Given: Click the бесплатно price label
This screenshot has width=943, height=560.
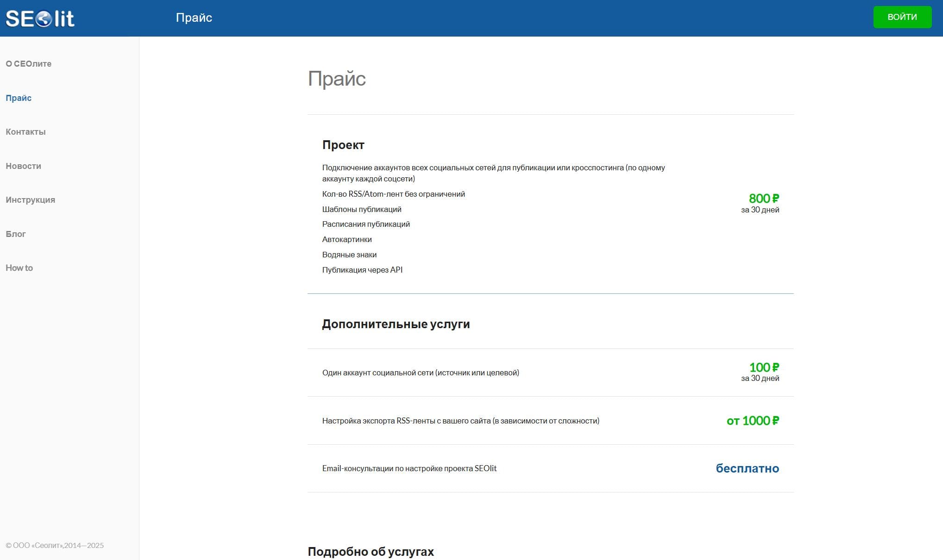Looking at the screenshot, I should pos(747,468).
